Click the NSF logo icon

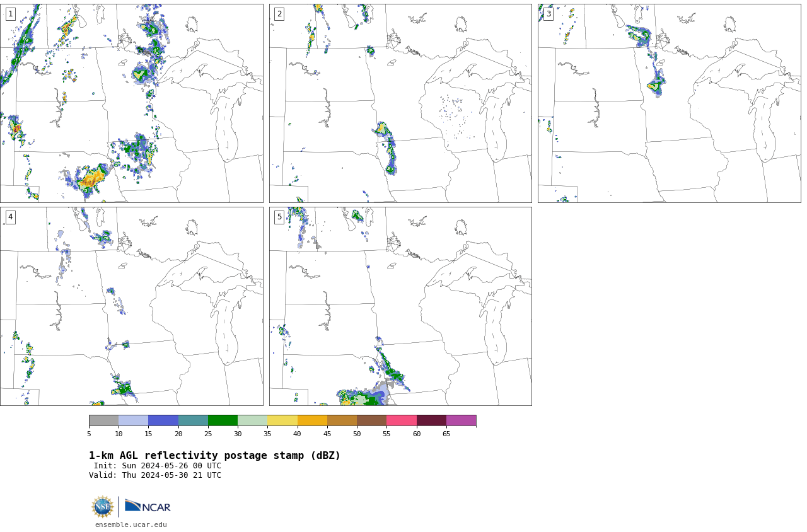[102, 507]
